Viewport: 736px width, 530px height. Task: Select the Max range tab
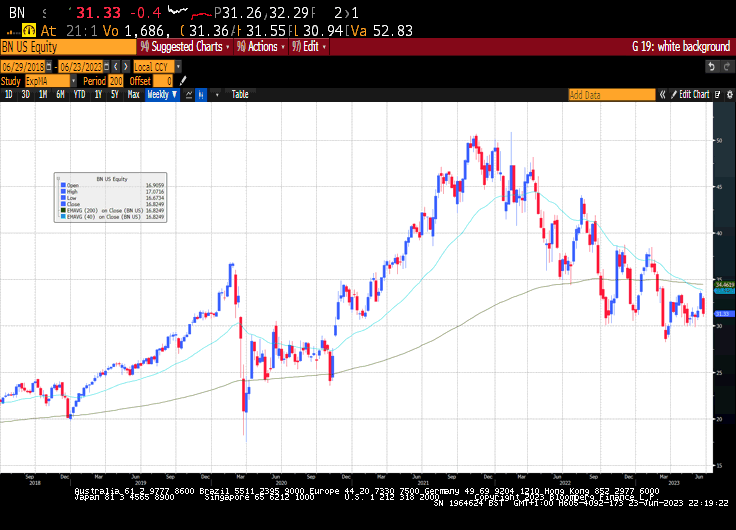134,94
